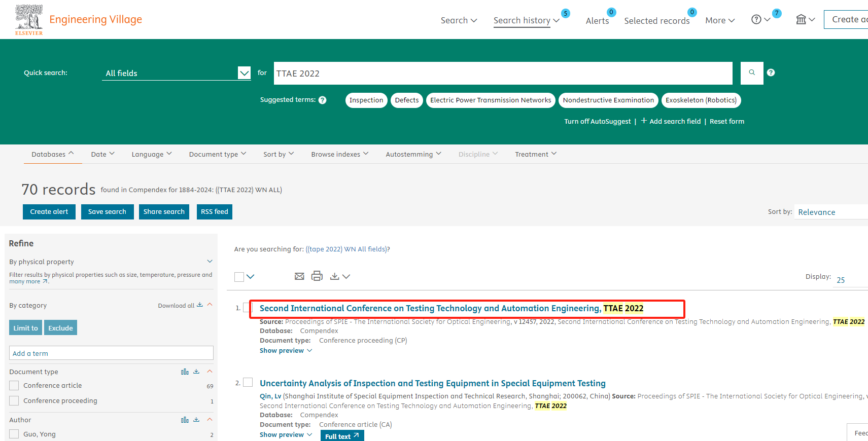The image size is (868, 441).
Task: Click the Exclude button
Action: point(61,327)
